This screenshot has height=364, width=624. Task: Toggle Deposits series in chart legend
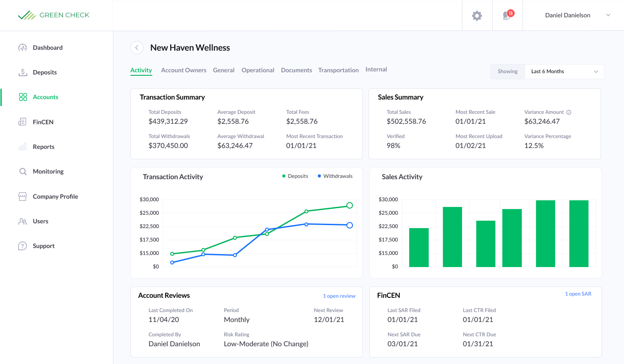tap(295, 176)
